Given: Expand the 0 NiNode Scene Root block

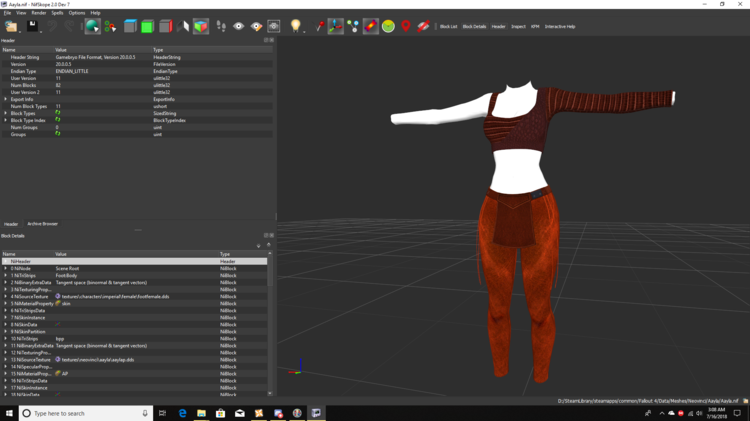Looking at the screenshot, I should click(x=6, y=268).
